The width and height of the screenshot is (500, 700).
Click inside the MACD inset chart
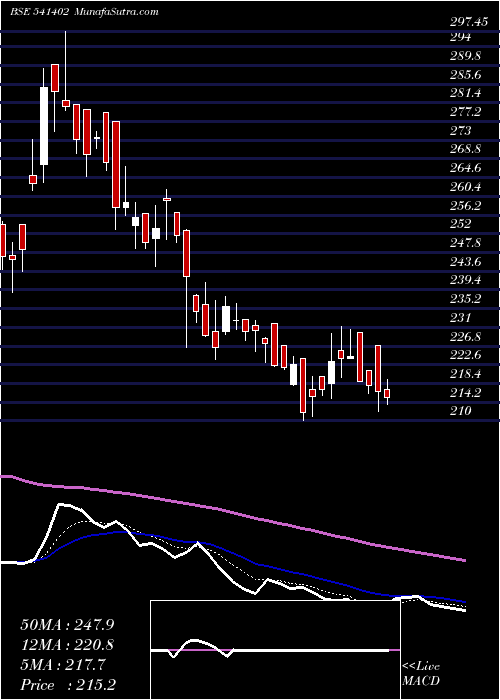[275, 650]
